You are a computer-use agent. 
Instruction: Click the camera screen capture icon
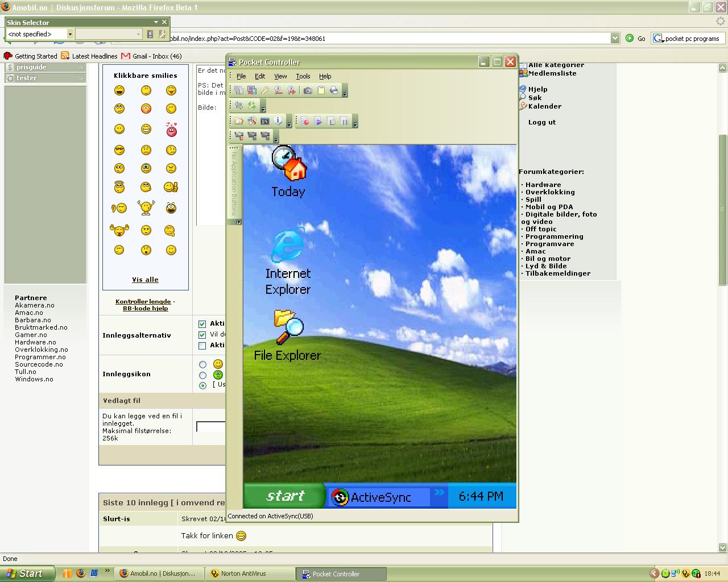308,90
